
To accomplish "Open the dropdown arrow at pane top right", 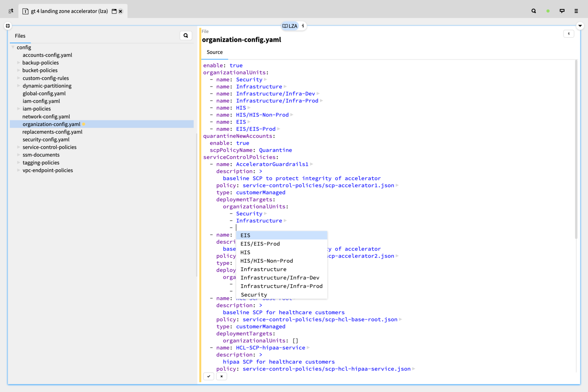I will [580, 26].
